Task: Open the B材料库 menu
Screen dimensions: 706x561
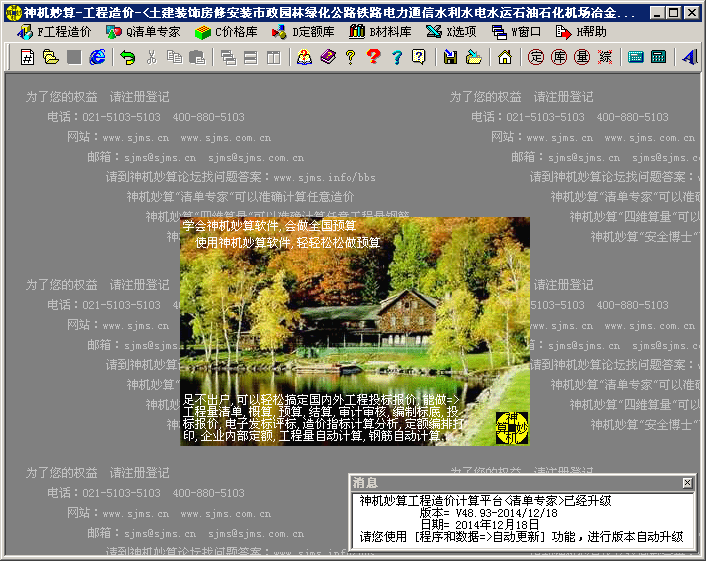Action: (380, 32)
